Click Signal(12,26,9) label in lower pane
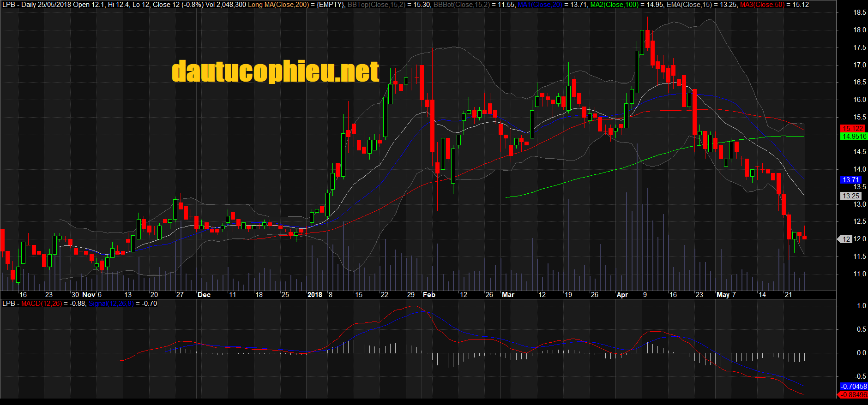 pos(111,304)
